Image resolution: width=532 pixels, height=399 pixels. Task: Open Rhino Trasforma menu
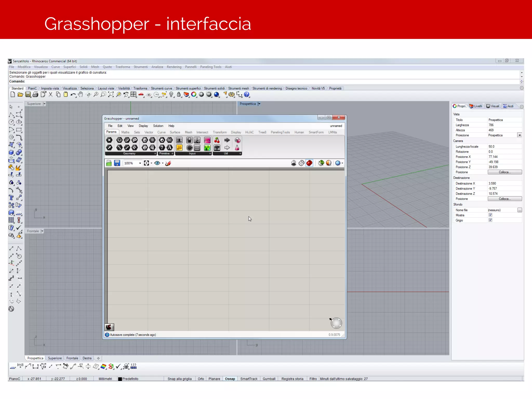pyautogui.click(x=123, y=67)
